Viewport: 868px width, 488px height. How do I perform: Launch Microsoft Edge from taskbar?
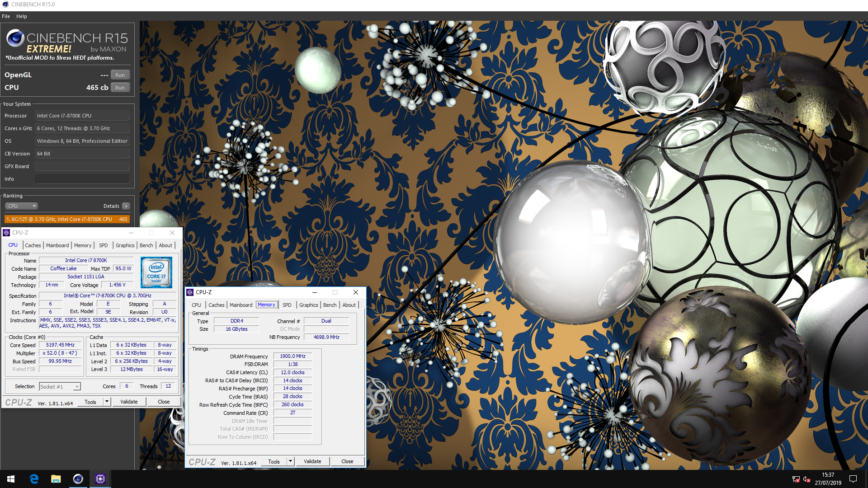[34, 479]
